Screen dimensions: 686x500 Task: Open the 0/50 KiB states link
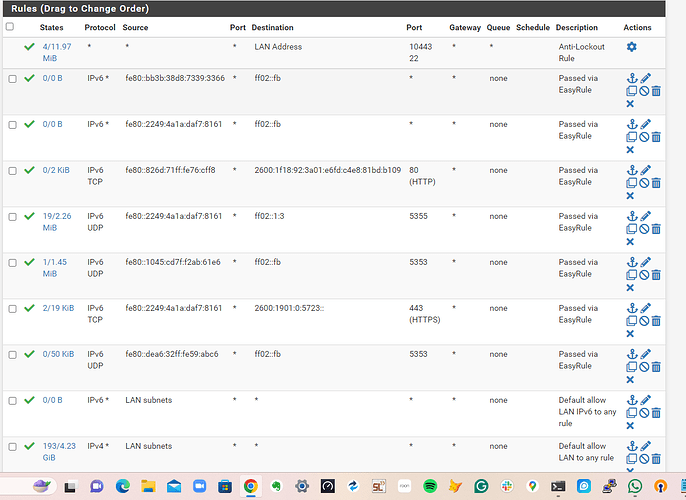pyautogui.click(x=58, y=354)
